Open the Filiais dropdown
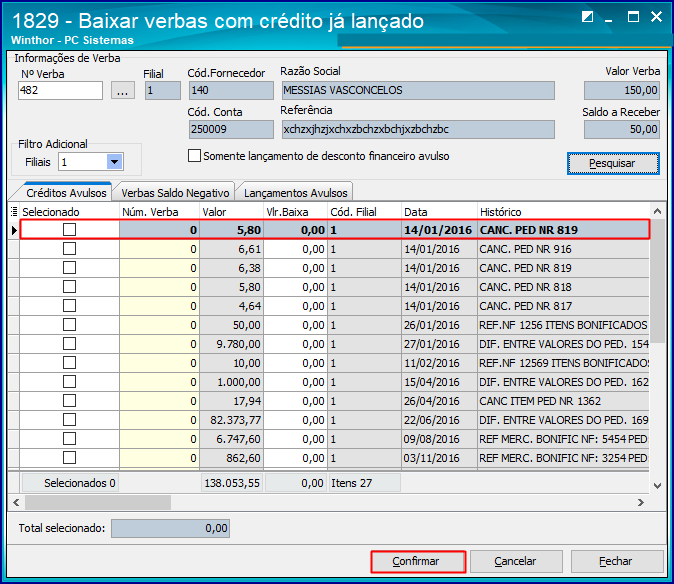 point(114,162)
